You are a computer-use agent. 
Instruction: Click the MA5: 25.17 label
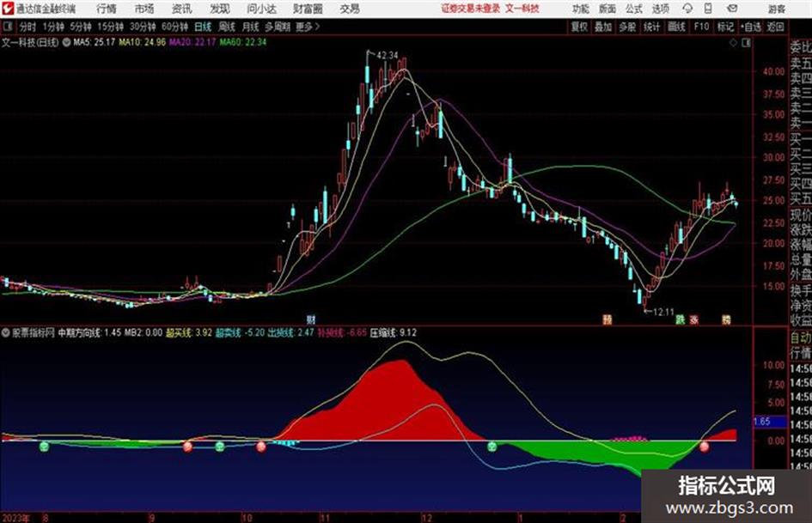pos(95,42)
